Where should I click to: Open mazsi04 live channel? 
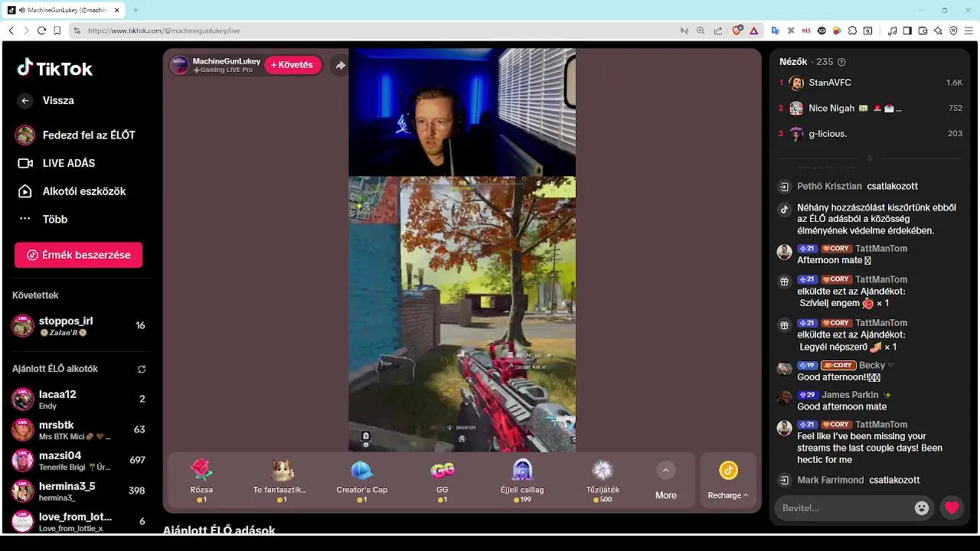coord(78,460)
